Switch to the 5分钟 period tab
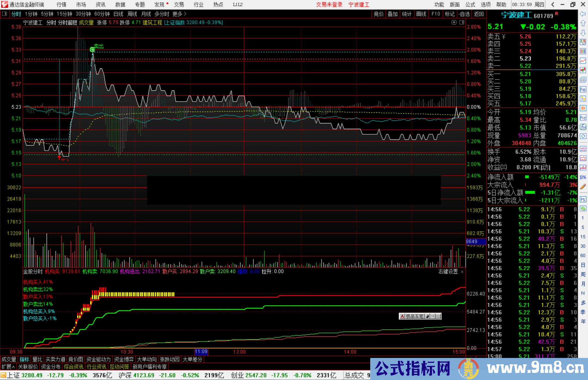Image resolution: width=588 pixels, height=380 pixels. point(47,14)
